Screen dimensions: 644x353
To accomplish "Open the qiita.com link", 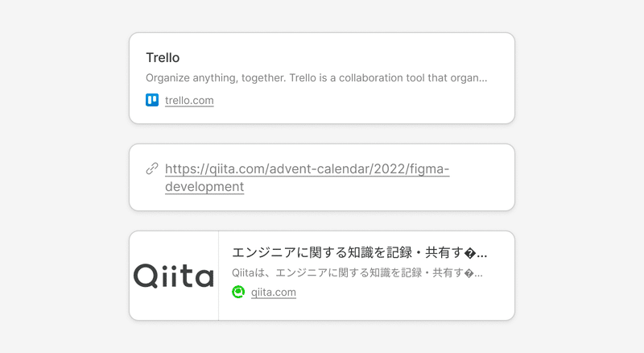I will pyautogui.click(x=274, y=292).
